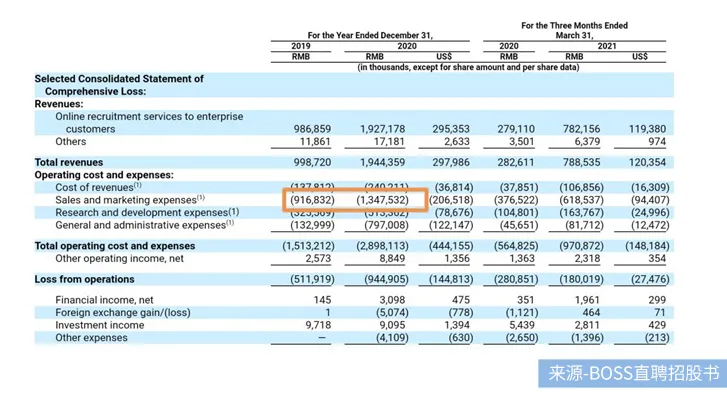Click the "Total operating cost and expenses" label
This screenshot has height=400, width=727.
click(x=115, y=246)
